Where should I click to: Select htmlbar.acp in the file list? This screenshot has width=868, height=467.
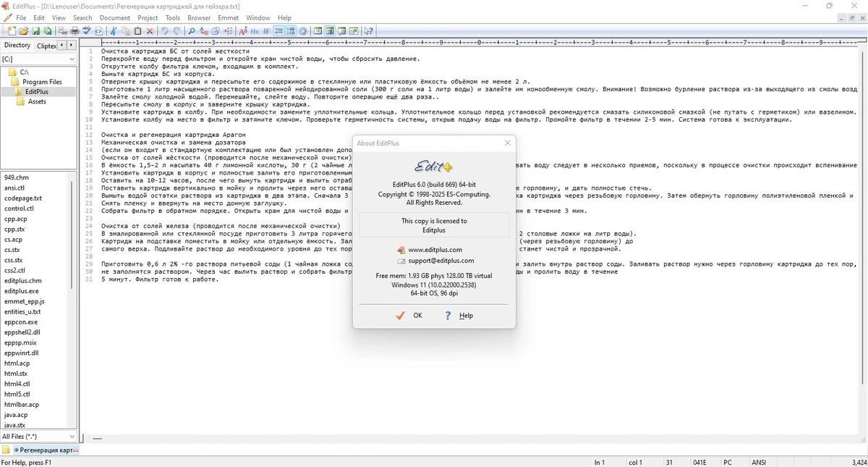pyautogui.click(x=22, y=405)
